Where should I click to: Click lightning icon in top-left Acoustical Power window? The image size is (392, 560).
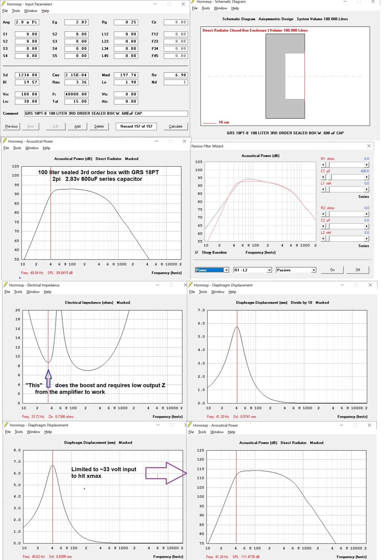[x=5, y=141]
